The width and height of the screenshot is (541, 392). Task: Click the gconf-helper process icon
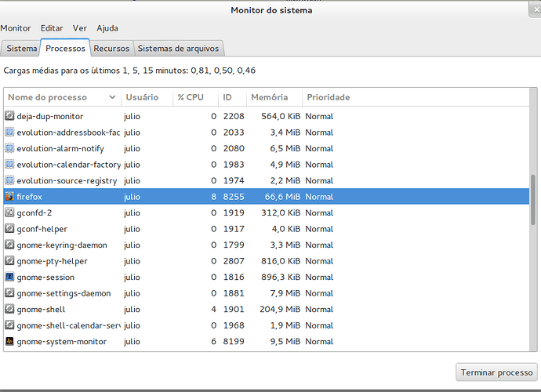click(x=9, y=229)
